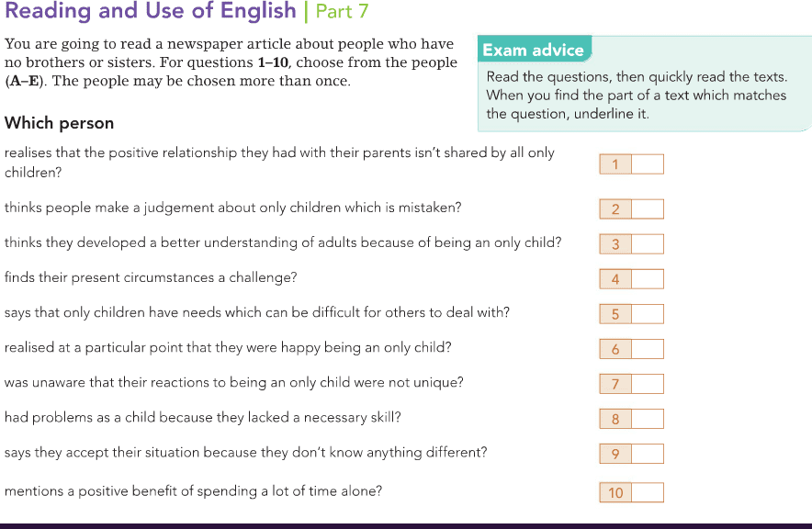The width and height of the screenshot is (812, 529).
Task: Click the 'Which person' subheading
Action: pos(59,123)
